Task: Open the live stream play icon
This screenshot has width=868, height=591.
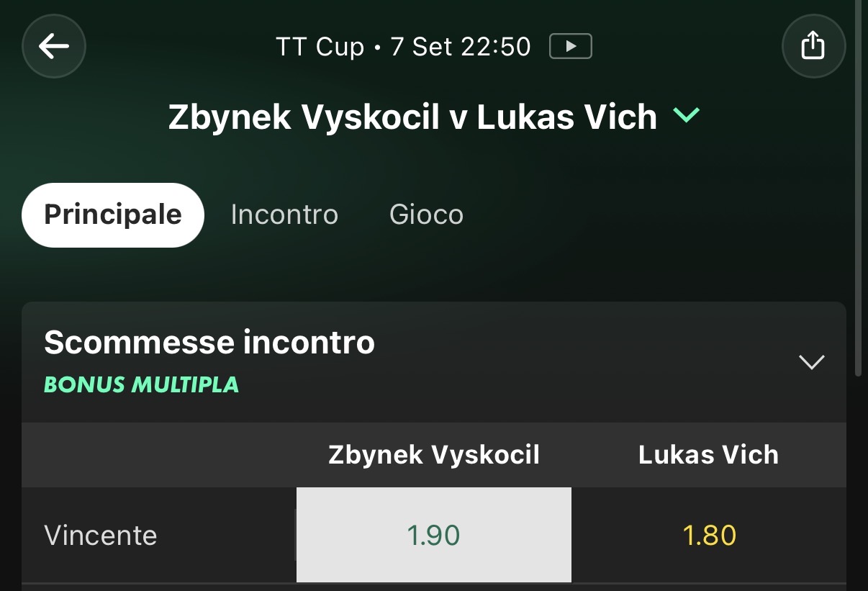Action: 570,47
